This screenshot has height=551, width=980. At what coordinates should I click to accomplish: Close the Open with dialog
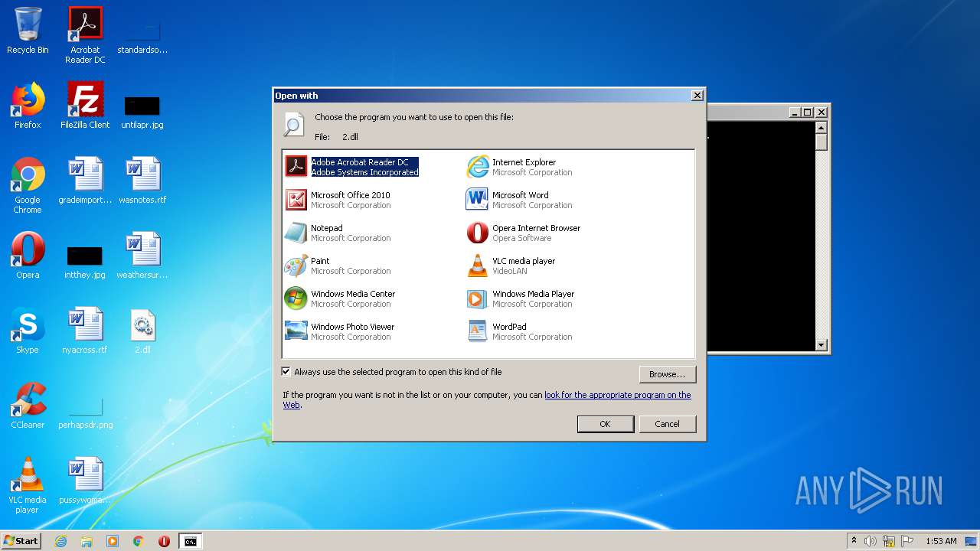(x=697, y=96)
